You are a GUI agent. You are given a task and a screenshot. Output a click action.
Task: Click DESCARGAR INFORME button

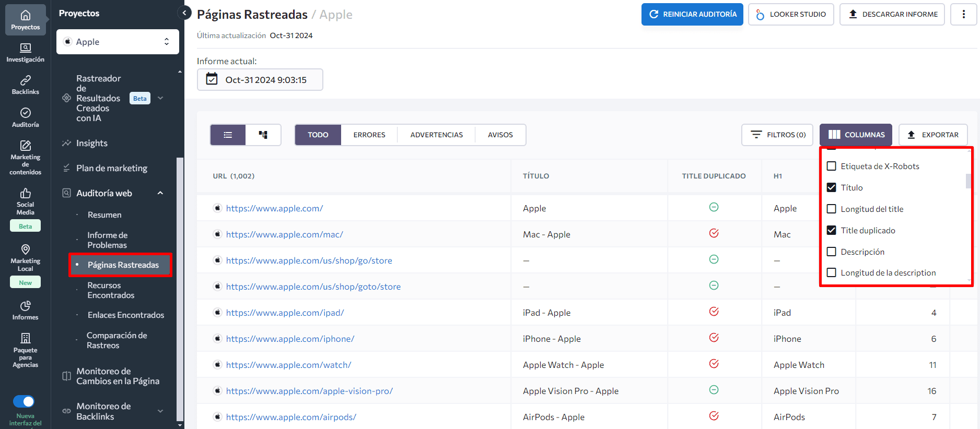[892, 14]
